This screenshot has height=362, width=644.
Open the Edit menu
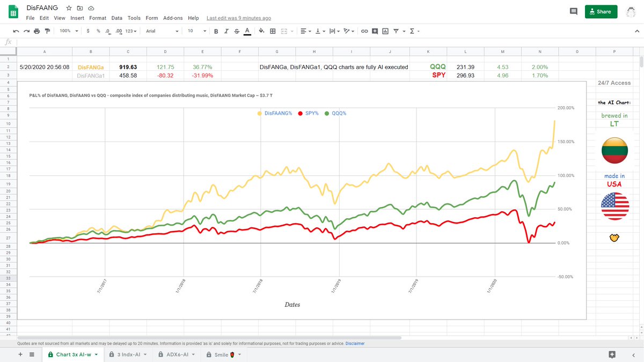(44, 18)
